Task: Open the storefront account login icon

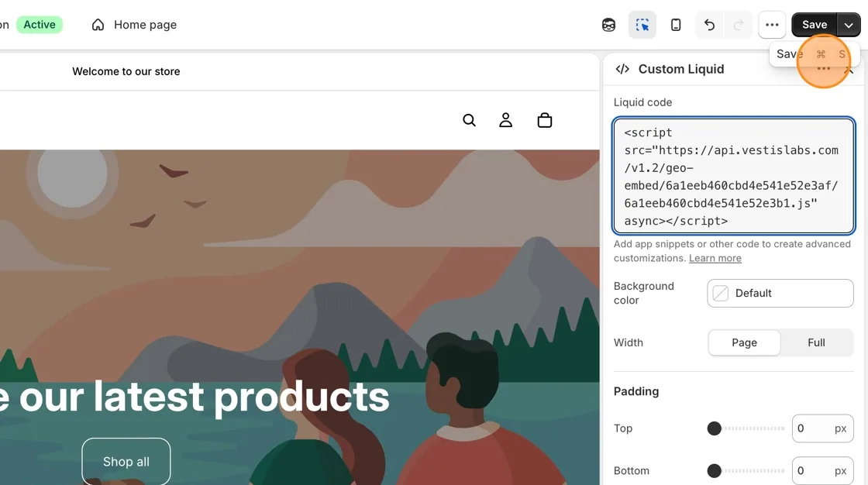Action: click(x=505, y=120)
